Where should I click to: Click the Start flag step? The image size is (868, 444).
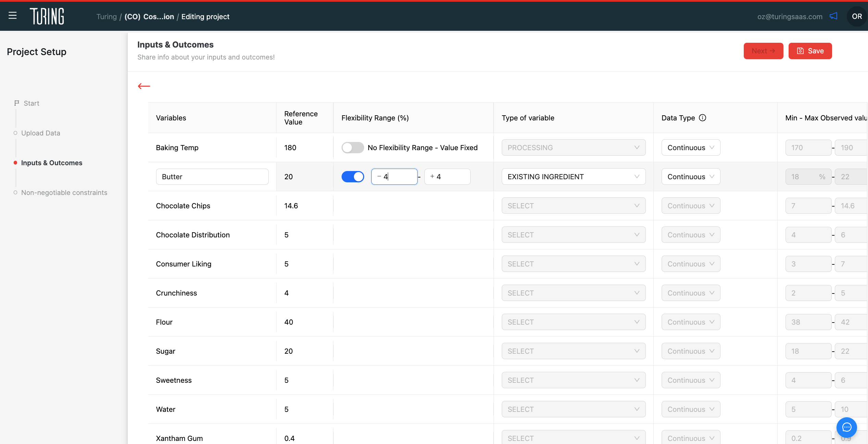(27, 103)
